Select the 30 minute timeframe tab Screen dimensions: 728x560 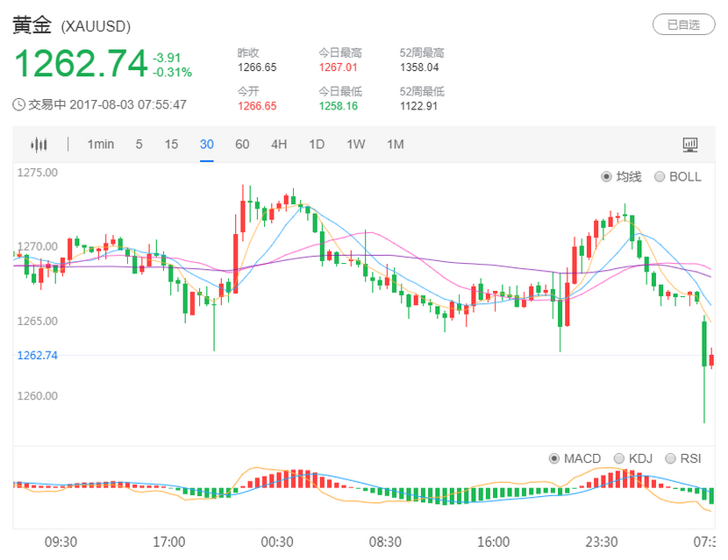tap(207, 145)
